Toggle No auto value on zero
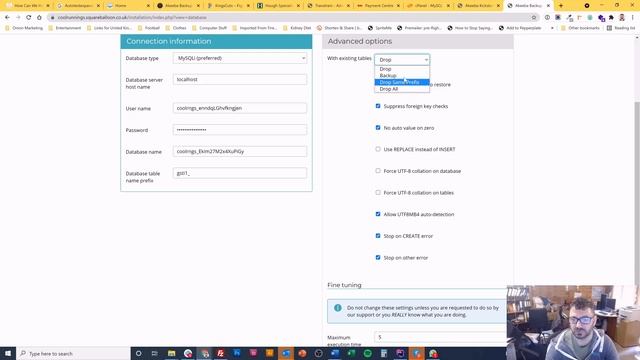The height and width of the screenshot is (360, 640). tap(378, 128)
